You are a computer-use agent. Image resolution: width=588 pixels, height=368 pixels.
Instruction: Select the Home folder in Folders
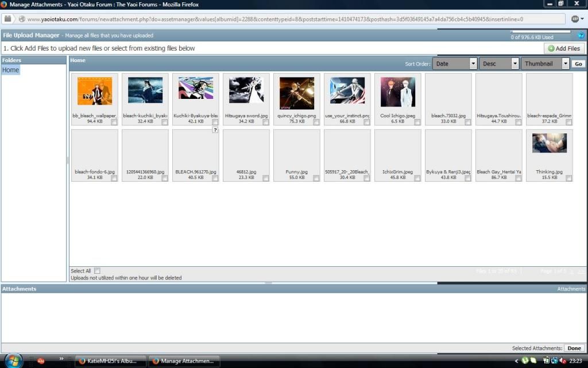(10, 70)
